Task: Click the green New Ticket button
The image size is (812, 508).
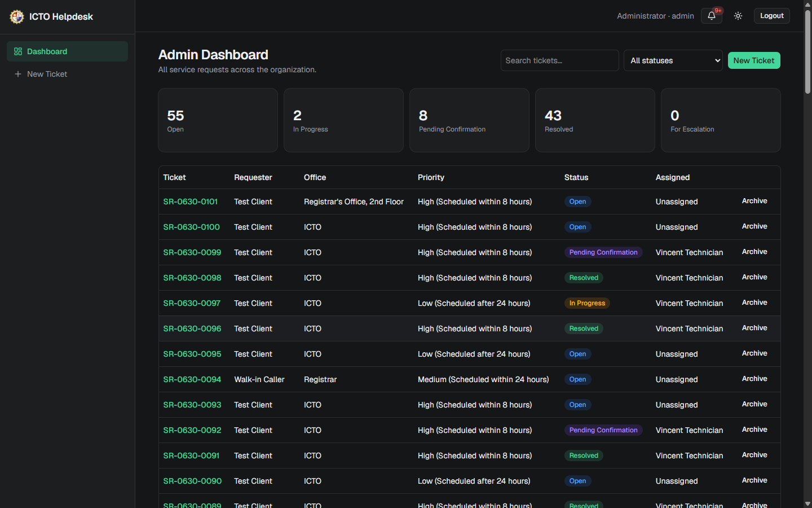Action: coord(754,60)
